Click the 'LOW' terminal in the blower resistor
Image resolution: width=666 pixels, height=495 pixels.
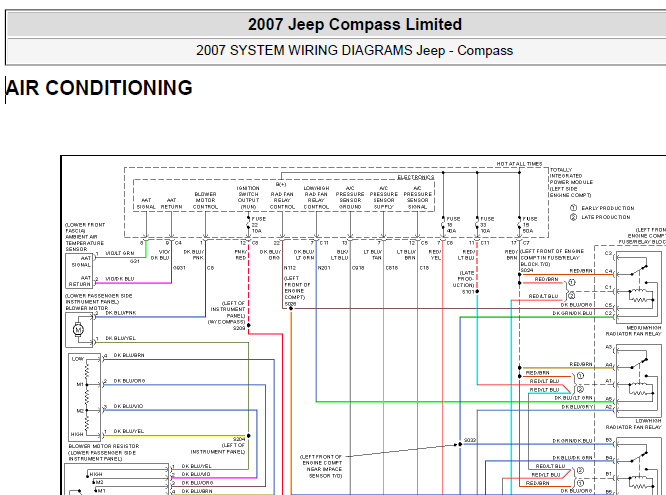point(77,359)
